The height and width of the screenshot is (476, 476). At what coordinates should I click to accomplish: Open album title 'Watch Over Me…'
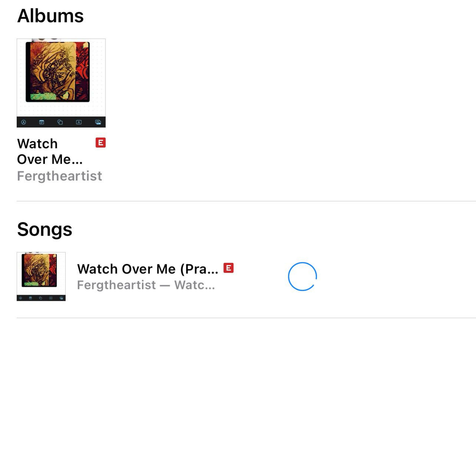click(50, 151)
